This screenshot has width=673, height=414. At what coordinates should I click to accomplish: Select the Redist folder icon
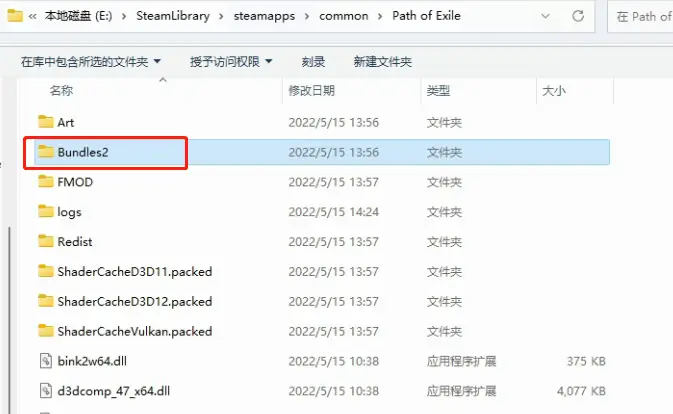(45, 241)
